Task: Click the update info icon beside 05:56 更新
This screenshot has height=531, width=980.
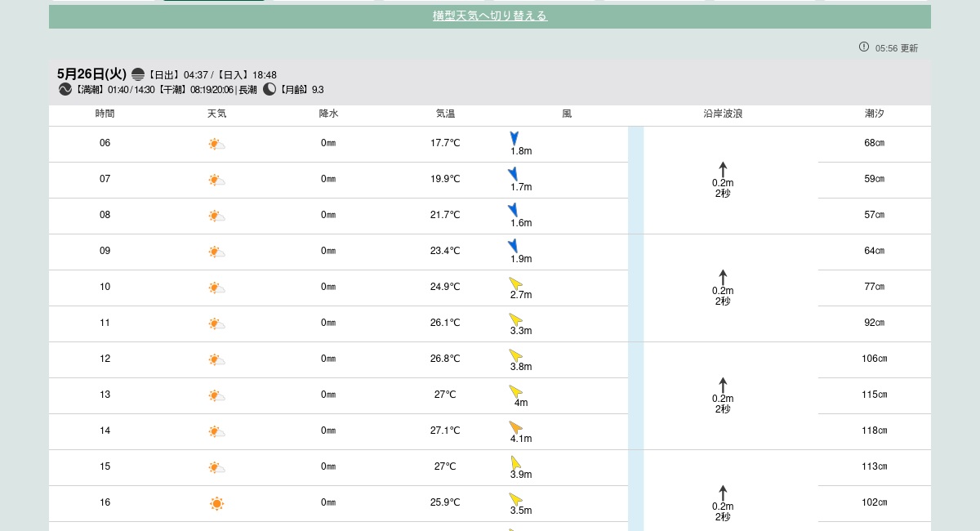Action: (x=864, y=47)
